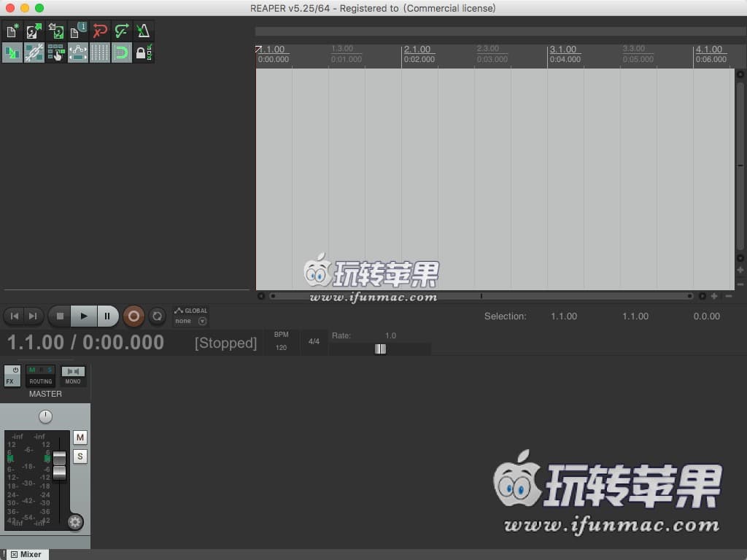This screenshot has height=560, width=747.
Task: Toggle the metronome icon
Action: point(144,31)
